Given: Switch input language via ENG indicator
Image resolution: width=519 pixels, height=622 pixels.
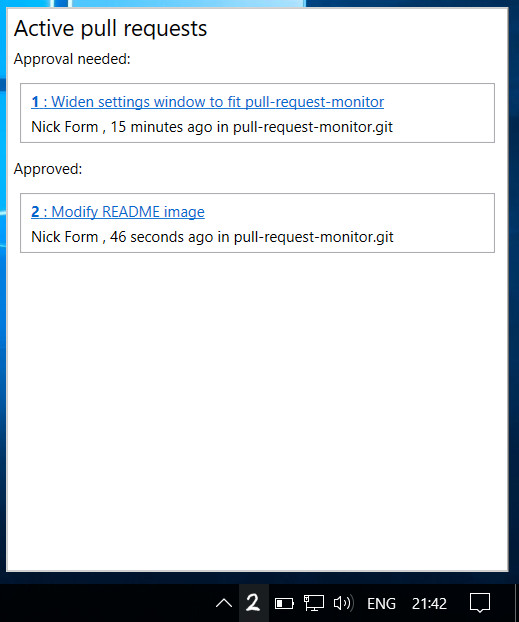Looking at the screenshot, I should tap(381, 604).
